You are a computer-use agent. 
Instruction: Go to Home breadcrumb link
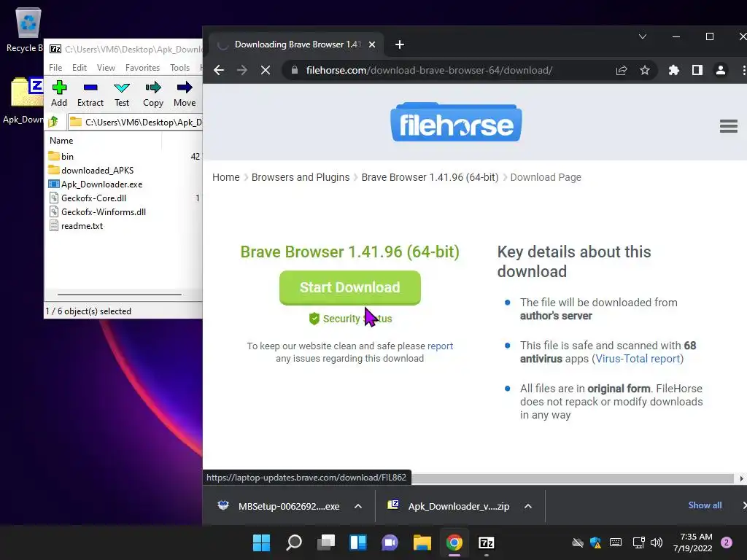[226, 177]
